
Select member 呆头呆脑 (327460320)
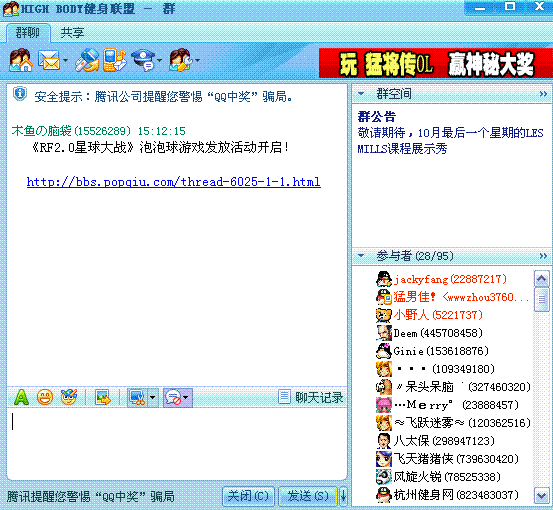463,387
